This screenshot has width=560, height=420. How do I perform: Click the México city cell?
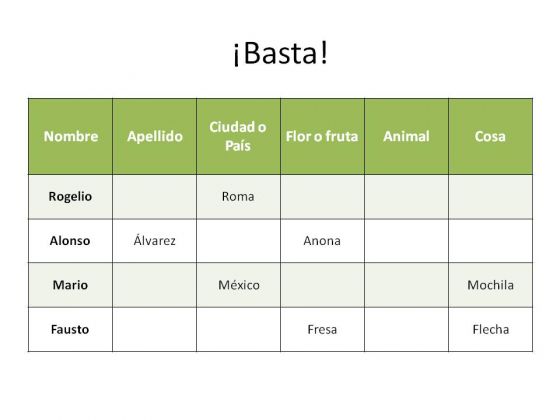[x=238, y=285]
